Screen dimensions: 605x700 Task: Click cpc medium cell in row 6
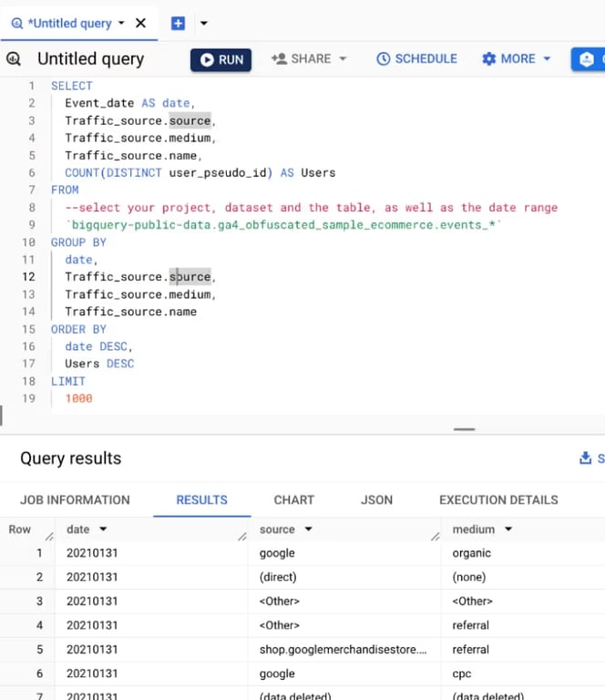(x=462, y=674)
